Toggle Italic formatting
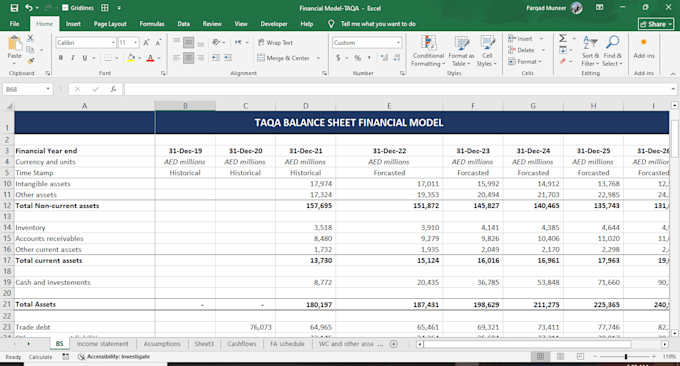Viewport: 680px width, 366px height. [72, 58]
